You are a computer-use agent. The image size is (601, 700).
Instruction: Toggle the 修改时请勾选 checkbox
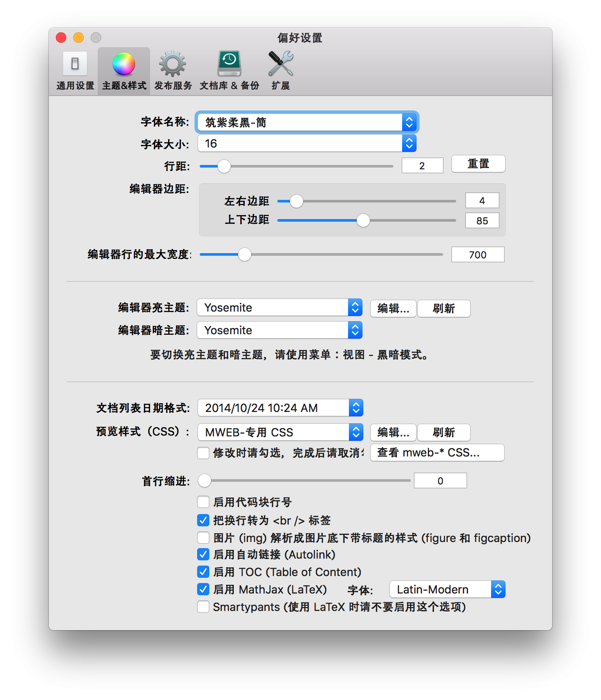[203, 453]
